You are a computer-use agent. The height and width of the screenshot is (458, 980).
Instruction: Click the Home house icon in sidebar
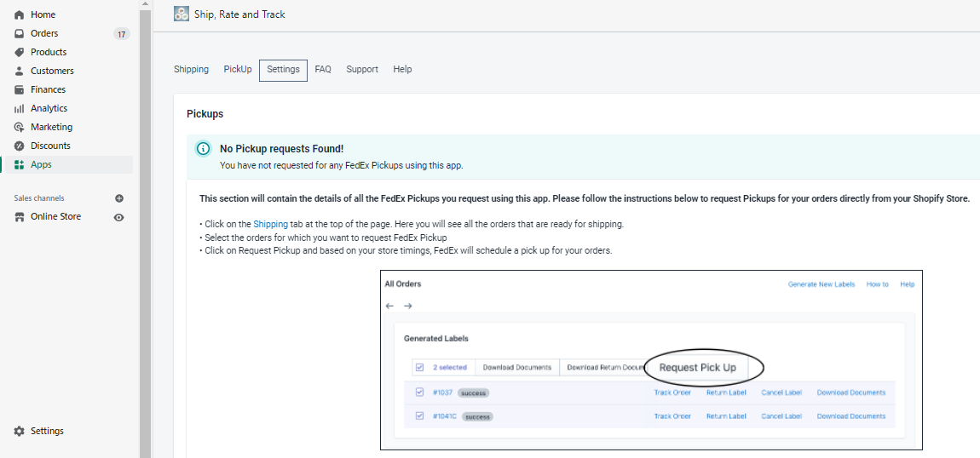pos(19,14)
